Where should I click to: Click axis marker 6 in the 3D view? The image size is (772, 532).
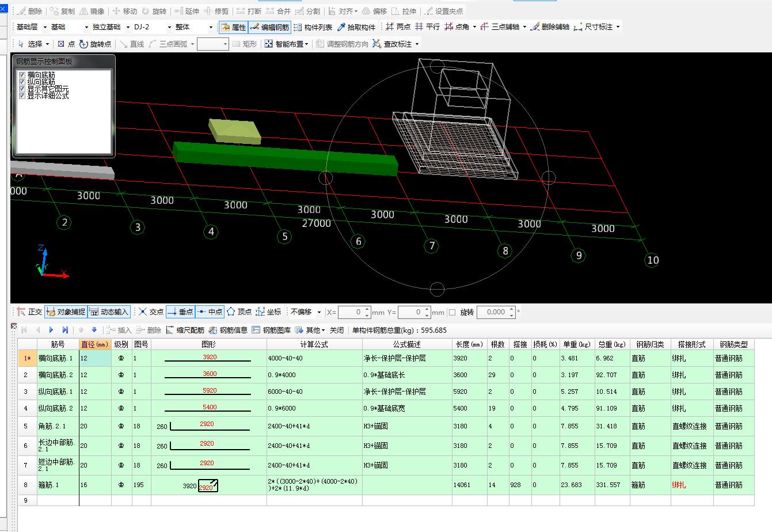pyautogui.click(x=358, y=241)
